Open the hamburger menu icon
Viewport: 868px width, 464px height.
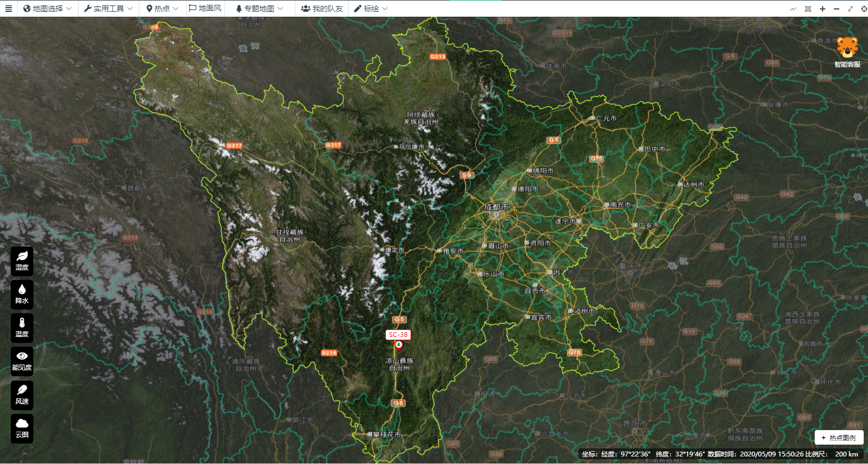pyautogui.click(x=9, y=9)
